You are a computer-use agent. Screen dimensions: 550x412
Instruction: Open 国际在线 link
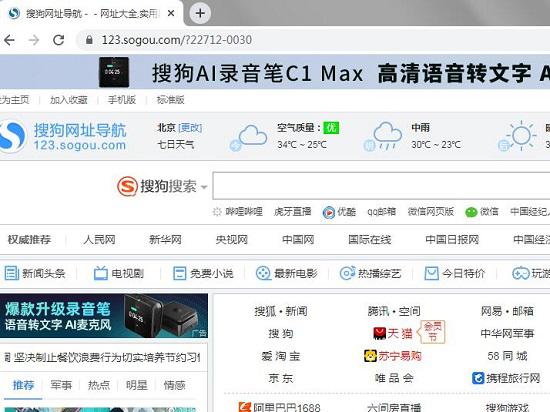point(370,240)
